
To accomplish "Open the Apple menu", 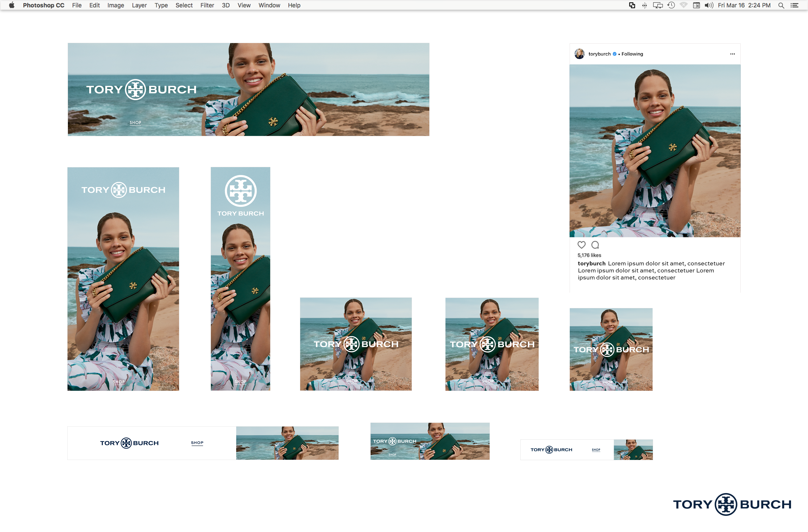I will click(12, 5).
